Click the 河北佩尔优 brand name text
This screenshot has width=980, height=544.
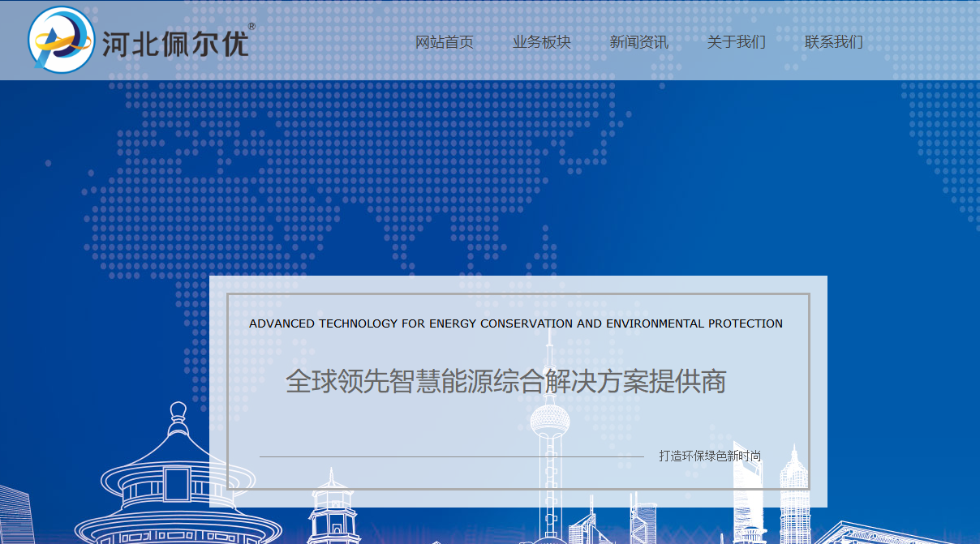[x=174, y=44]
